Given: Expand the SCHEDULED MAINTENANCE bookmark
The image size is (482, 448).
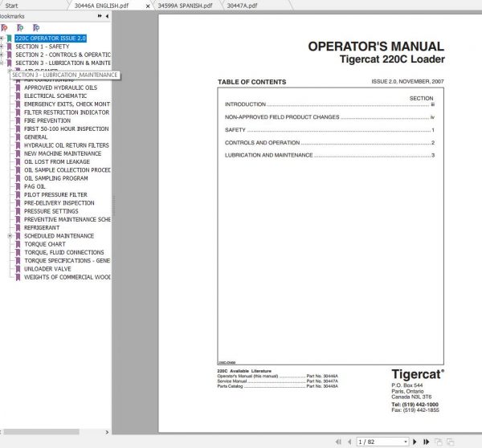Looking at the screenshot, I should click(10, 236).
